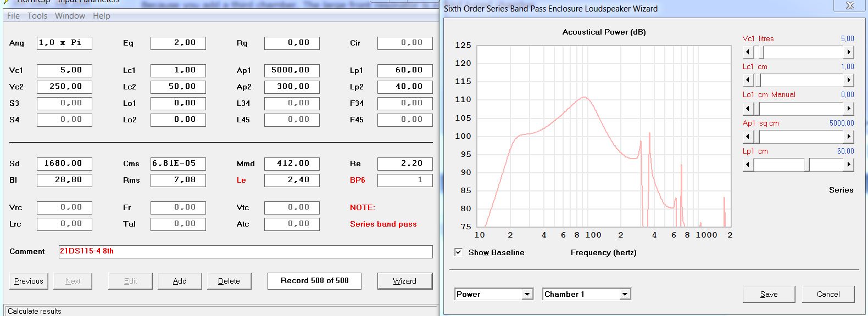Click the Lp1 input field in Input Parameters
The width and height of the screenshot is (868, 316).
pyautogui.click(x=405, y=70)
